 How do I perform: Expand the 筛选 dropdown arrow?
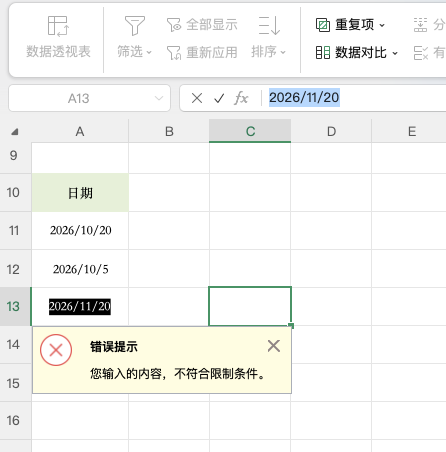click(x=149, y=52)
